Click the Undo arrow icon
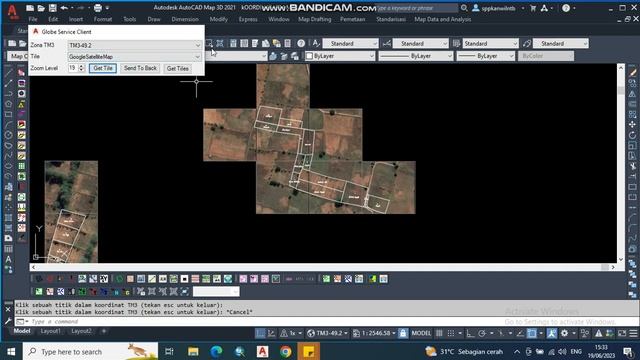 64,8
